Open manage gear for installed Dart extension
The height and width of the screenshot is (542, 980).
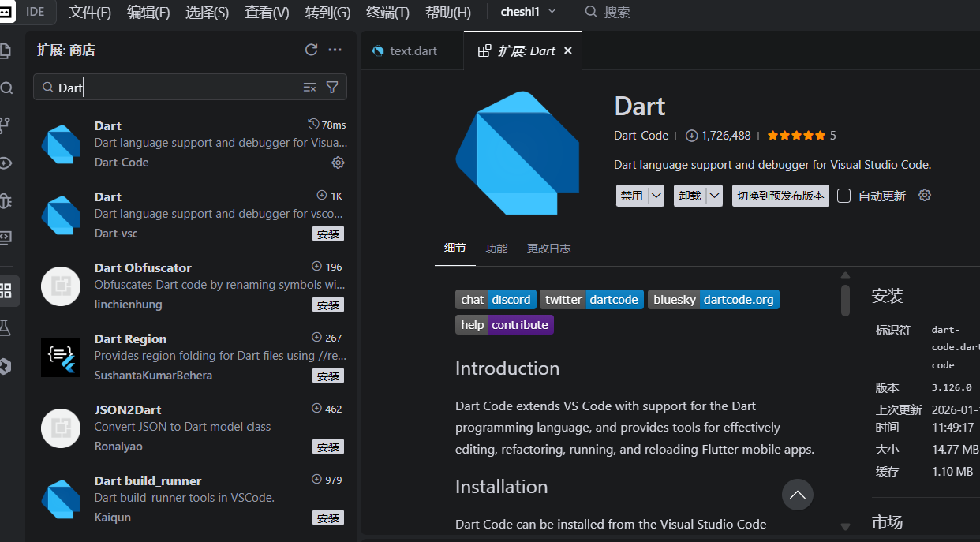338,163
